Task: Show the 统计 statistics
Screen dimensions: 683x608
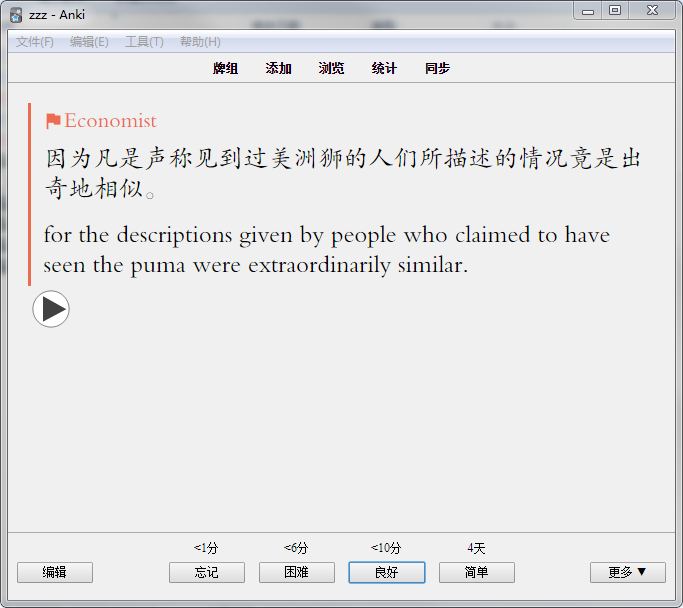Action: click(384, 68)
